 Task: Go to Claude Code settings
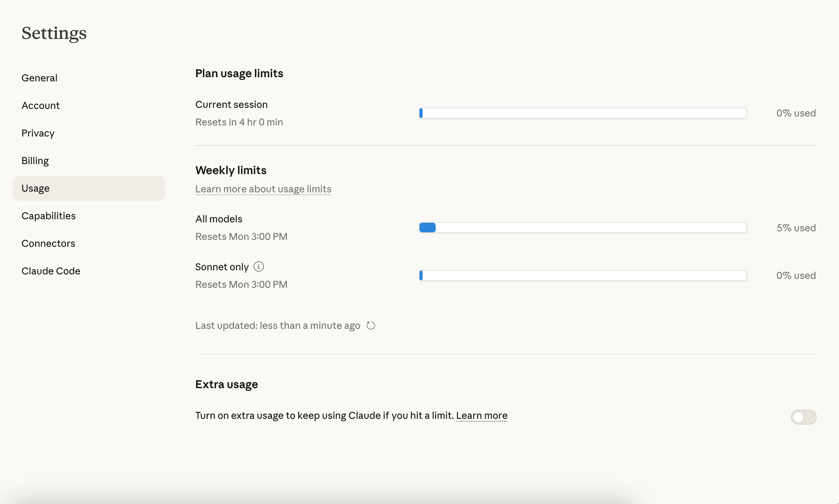pos(89,271)
